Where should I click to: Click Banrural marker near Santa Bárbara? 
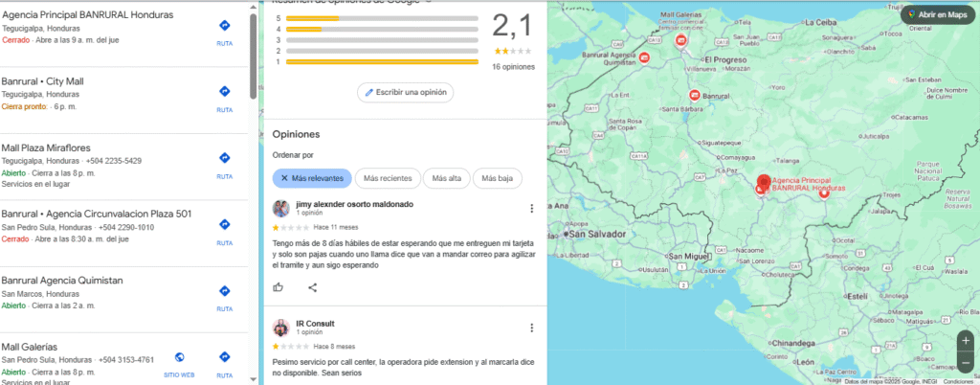pyautogui.click(x=695, y=96)
